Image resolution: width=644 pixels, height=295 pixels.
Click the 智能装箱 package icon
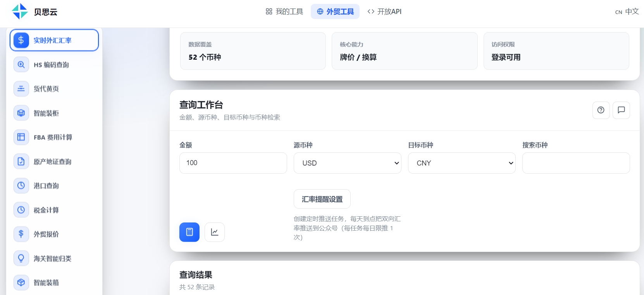click(21, 282)
